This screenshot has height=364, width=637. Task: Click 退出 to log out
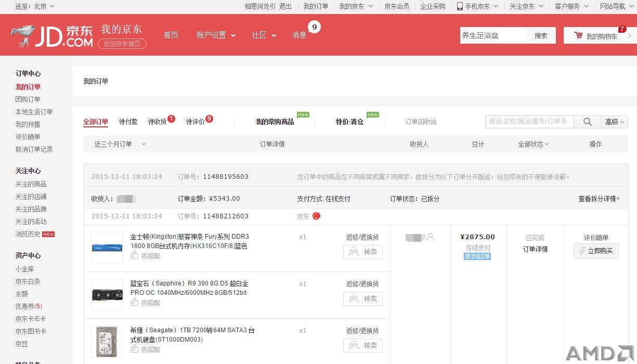[285, 6]
